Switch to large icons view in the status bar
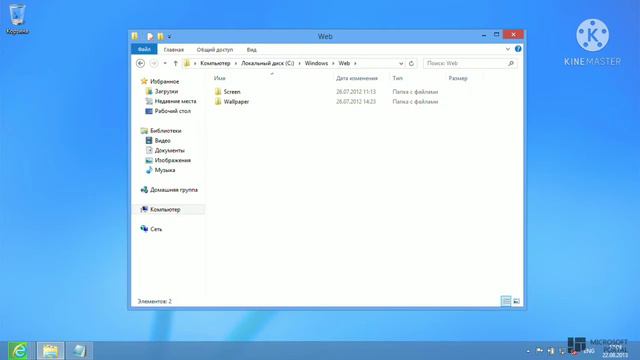Image resolution: width=640 pixels, height=360 pixels. [516, 301]
